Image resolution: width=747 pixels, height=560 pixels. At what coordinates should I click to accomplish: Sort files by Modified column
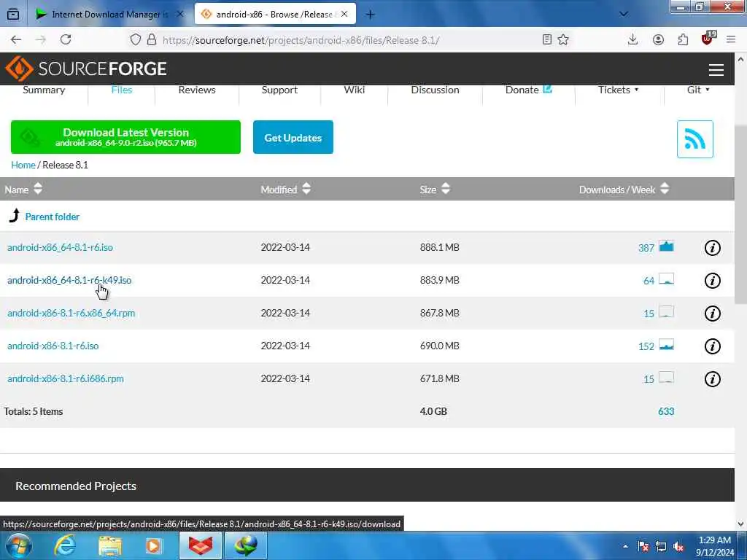[x=285, y=190]
